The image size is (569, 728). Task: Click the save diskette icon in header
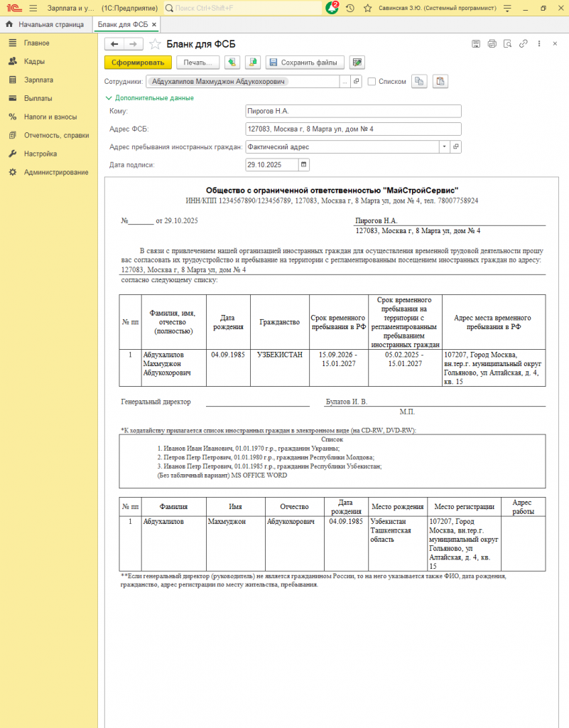pos(476,43)
